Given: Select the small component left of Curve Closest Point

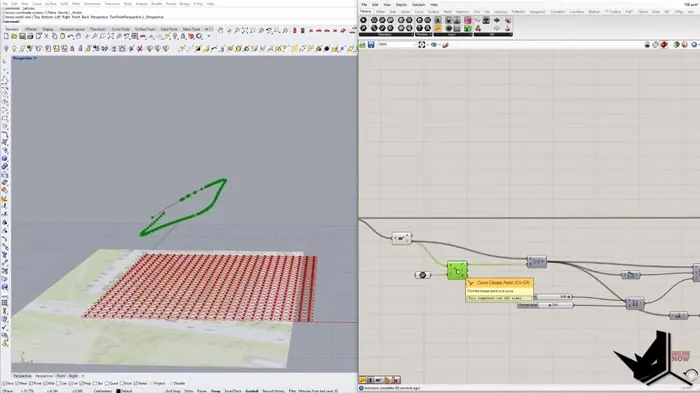Looking at the screenshot, I should pyautogui.click(x=422, y=275).
